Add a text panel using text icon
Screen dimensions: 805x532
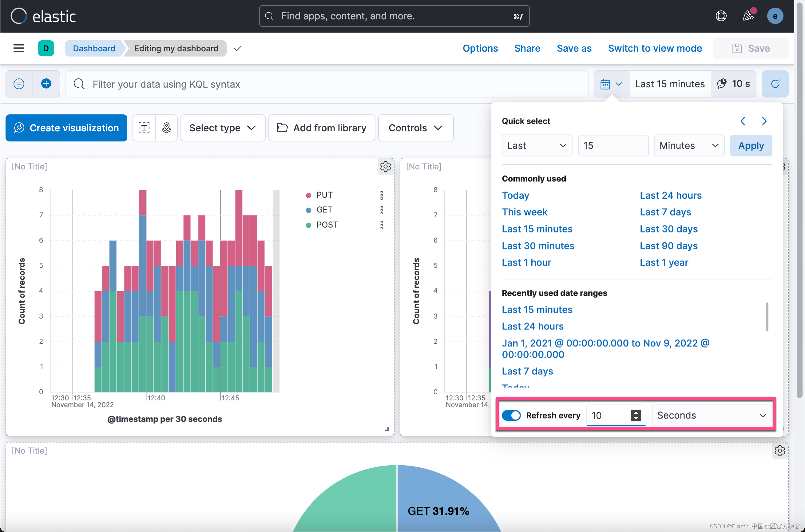tap(144, 128)
